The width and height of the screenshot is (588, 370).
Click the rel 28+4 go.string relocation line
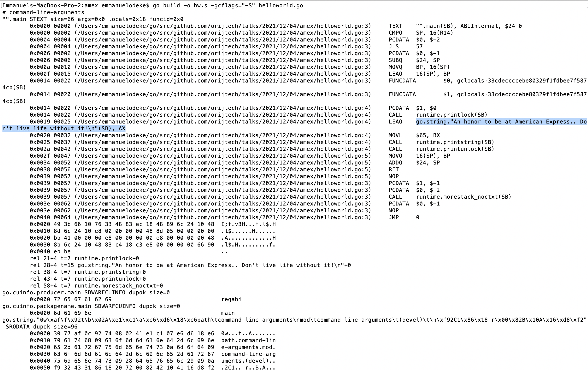(190, 265)
